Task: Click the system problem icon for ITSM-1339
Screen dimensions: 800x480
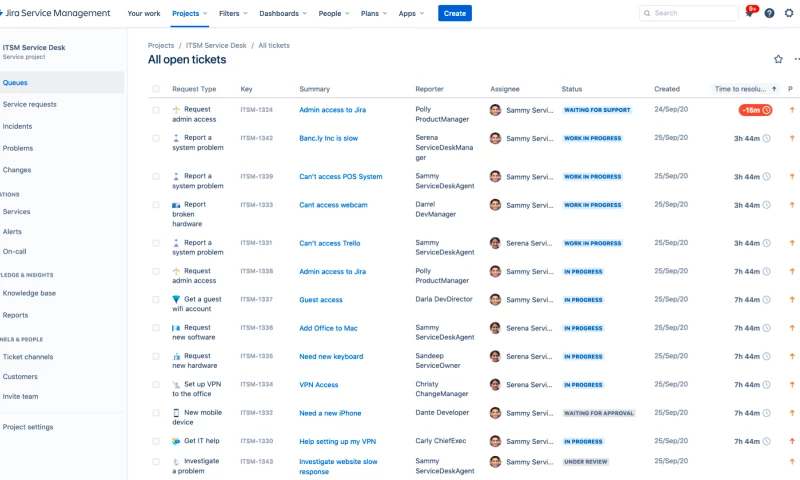Action: pos(176,176)
